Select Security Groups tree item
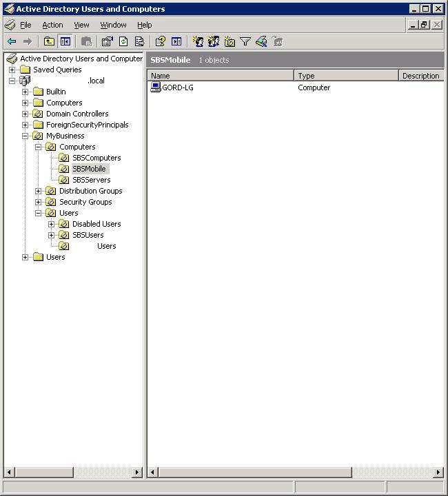Viewport: 448px width, 496px height. tap(85, 202)
